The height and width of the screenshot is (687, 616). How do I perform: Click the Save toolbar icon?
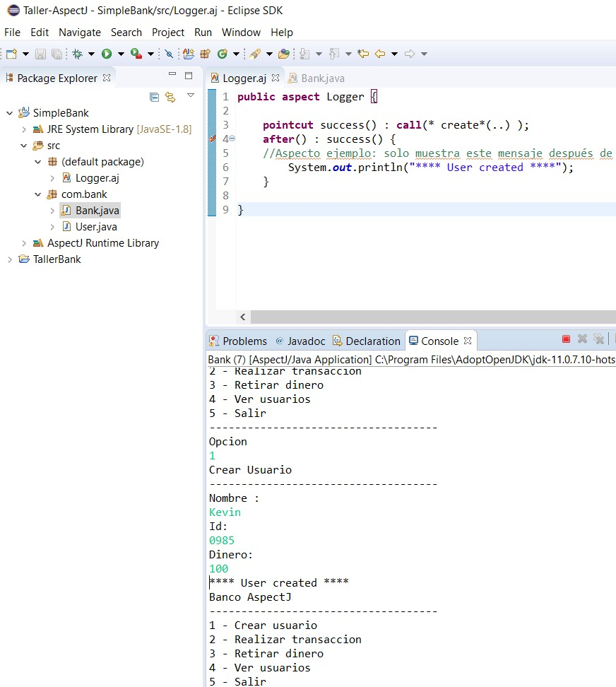41,54
